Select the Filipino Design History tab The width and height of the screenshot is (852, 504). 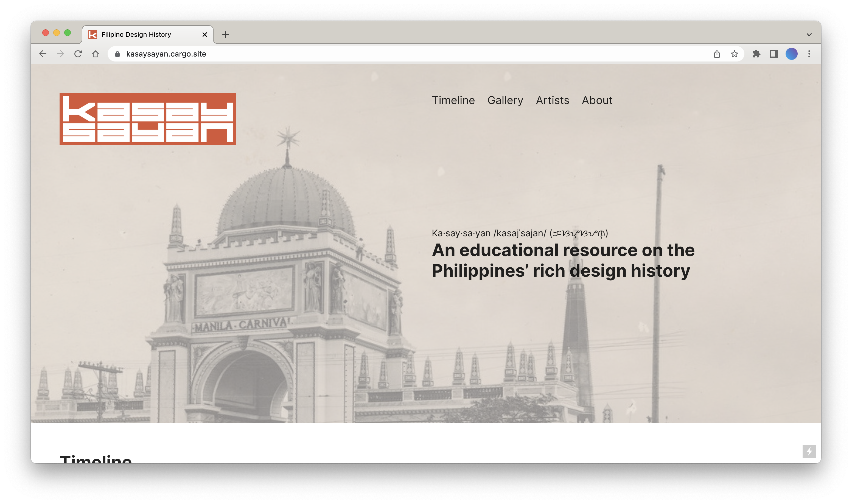pyautogui.click(x=136, y=35)
